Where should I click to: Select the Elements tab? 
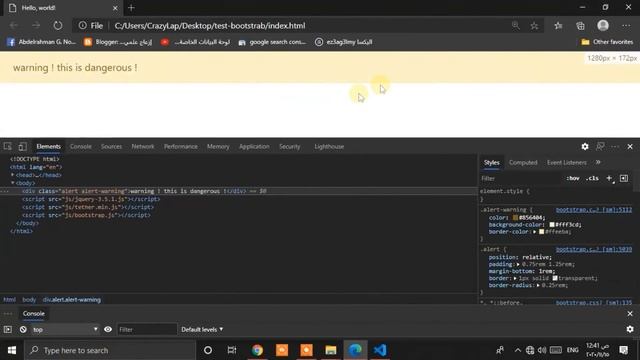coord(48,146)
